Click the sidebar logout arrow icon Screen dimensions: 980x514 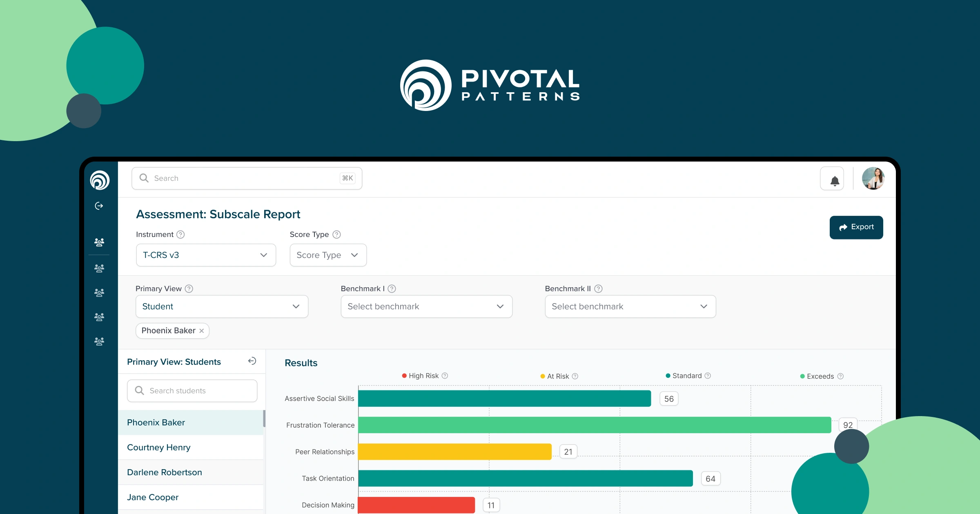click(99, 206)
